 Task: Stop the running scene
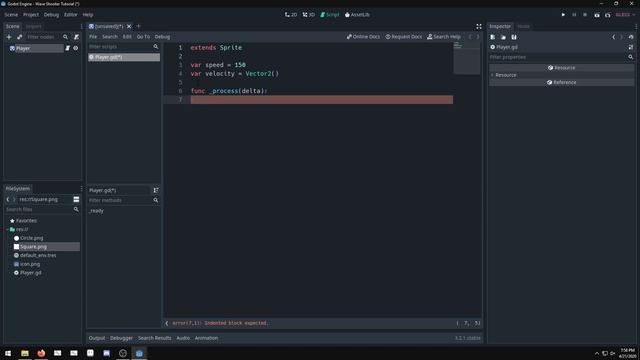pyautogui.click(x=585, y=15)
